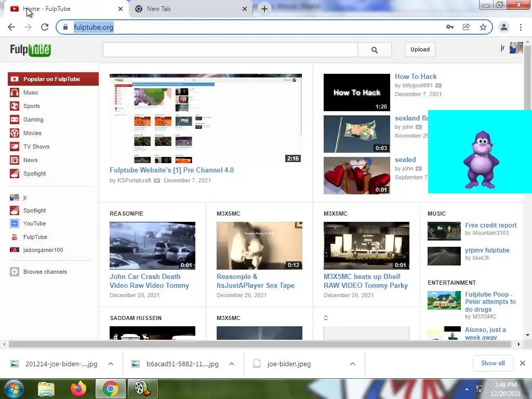Open Firefox from the taskbar
This screenshot has height=399, width=532.
point(78,389)
